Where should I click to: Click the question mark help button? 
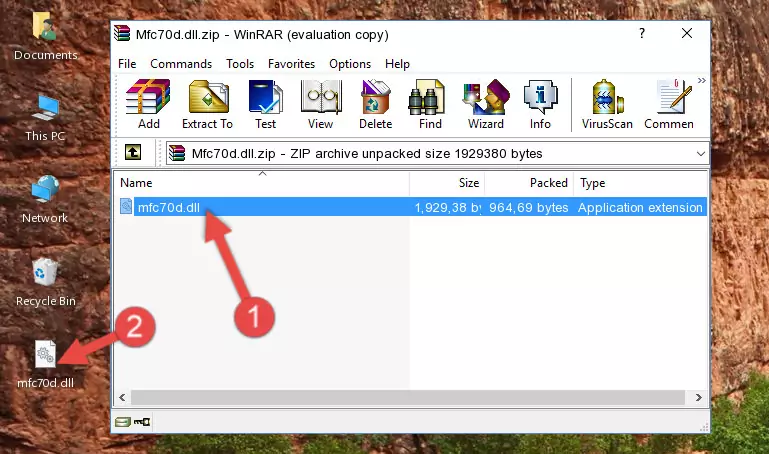click(642, 33)
